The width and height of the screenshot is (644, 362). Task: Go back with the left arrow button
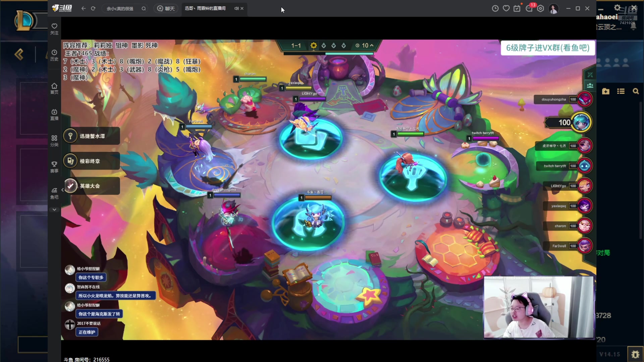pyautogui.click(x=84, y=8)
